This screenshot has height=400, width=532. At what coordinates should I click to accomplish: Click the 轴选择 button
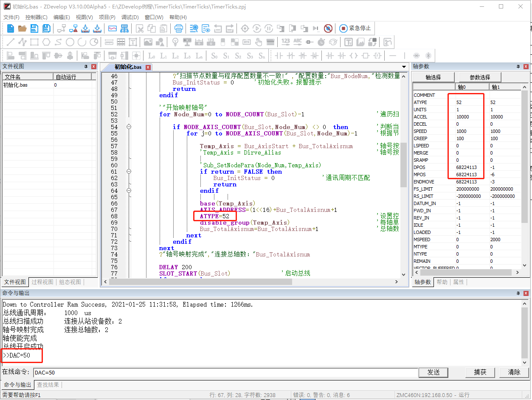click(433, 77)
